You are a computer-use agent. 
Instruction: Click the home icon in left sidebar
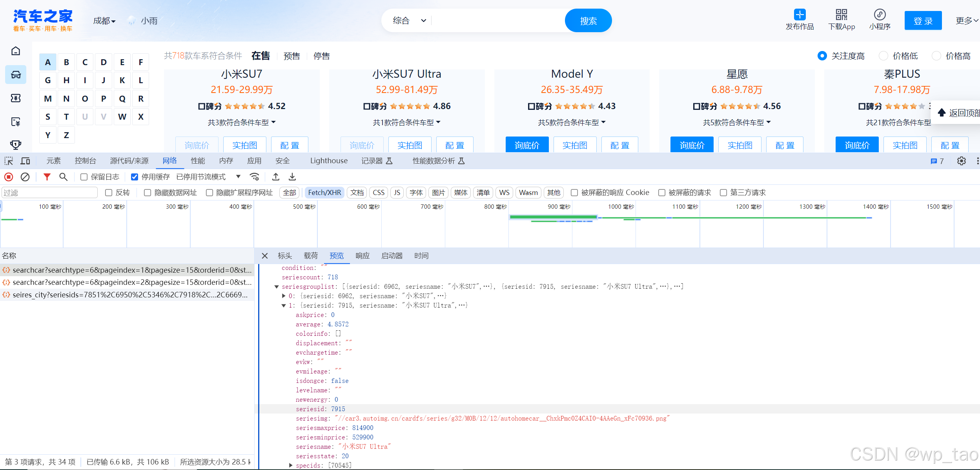[16, 51]
